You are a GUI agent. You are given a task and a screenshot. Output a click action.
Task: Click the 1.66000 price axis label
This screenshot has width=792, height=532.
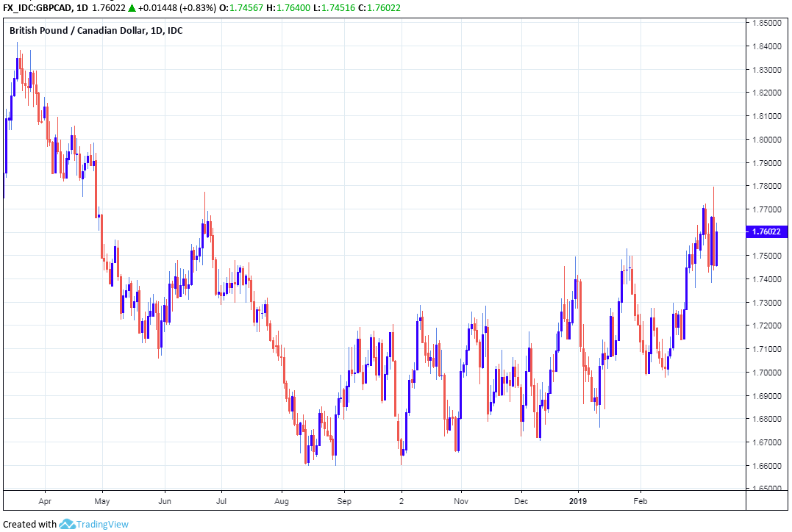coord(766,466)
